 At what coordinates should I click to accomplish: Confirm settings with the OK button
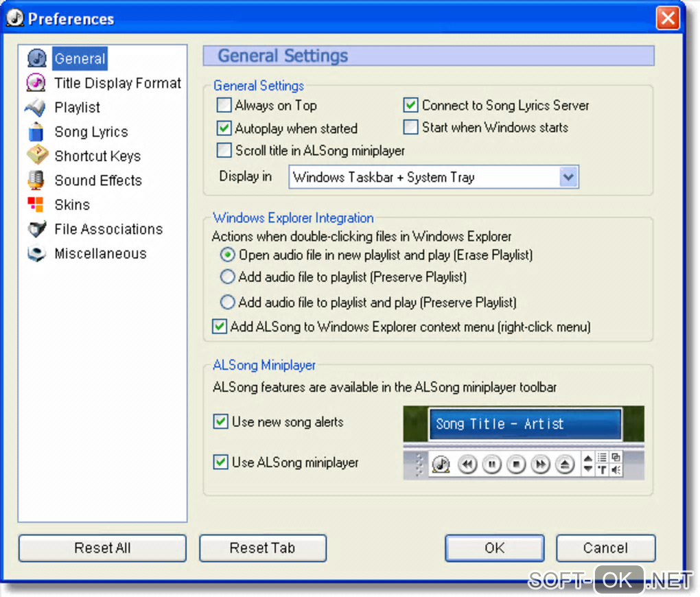coord(495,548)
